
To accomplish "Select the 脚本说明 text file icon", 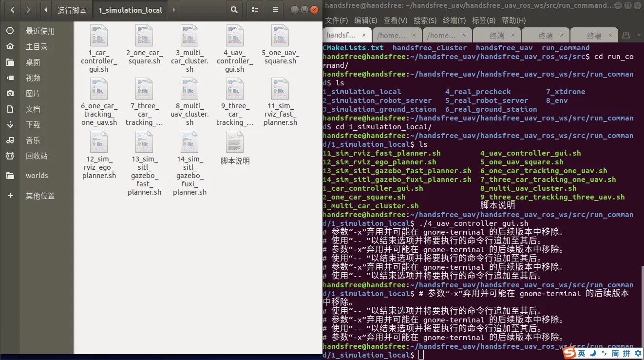I will 235,142.
